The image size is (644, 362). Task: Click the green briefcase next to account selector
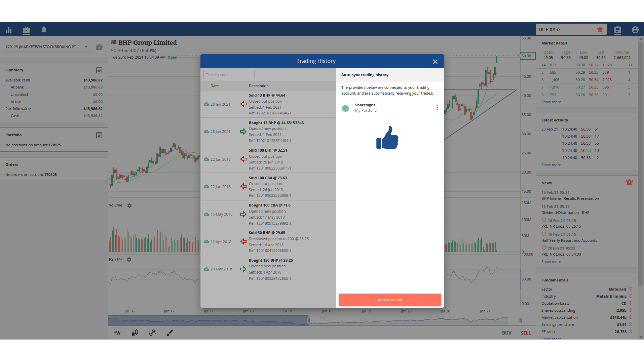(x=99, y=47)
